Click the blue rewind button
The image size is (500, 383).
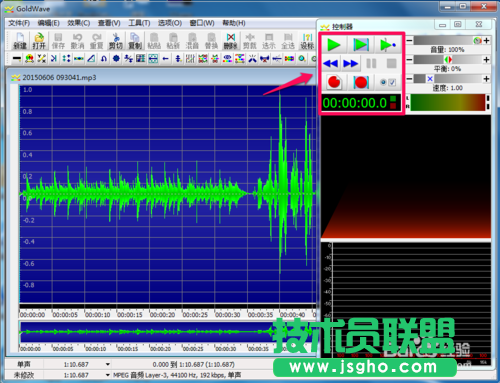(x=331, y=63)
